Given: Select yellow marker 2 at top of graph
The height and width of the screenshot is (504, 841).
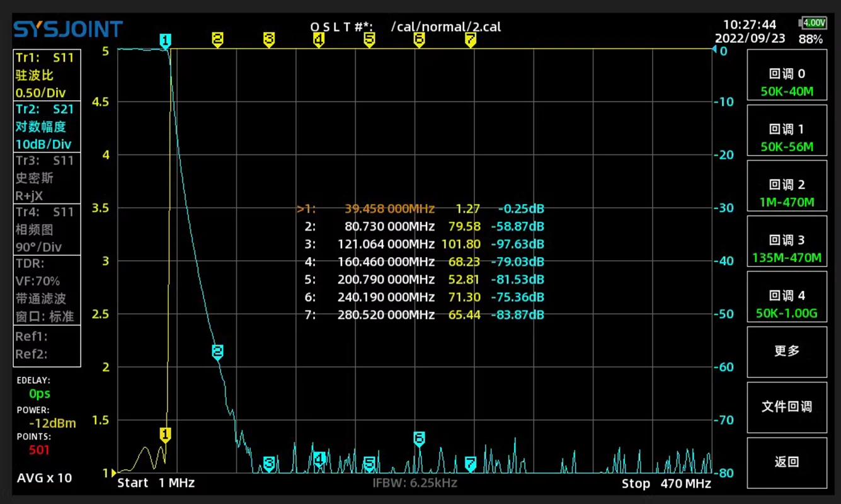Looking at the screenshot, I should [217, 40].
